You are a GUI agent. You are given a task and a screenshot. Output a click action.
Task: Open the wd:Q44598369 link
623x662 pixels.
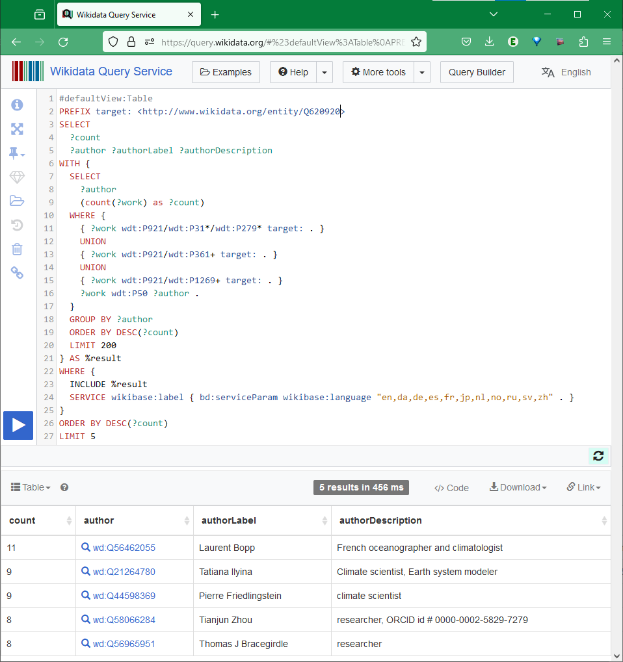(x=124, y=596)
